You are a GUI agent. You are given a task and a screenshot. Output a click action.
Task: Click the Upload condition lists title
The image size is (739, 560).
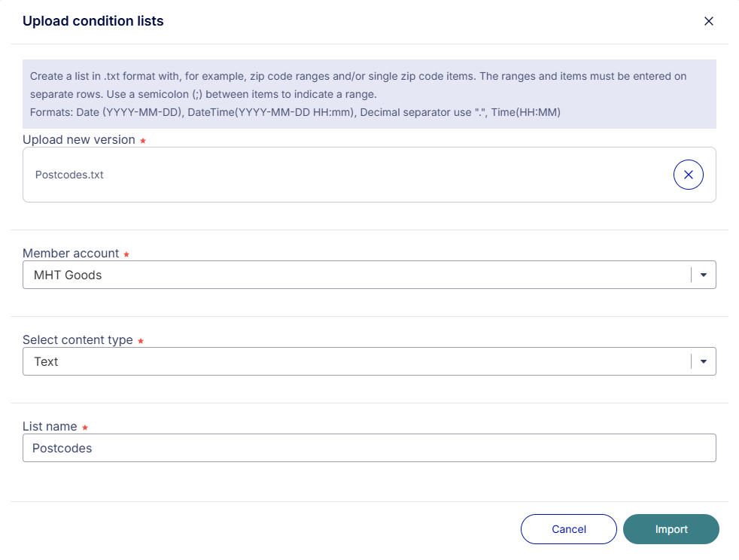[x=93, y=21]
